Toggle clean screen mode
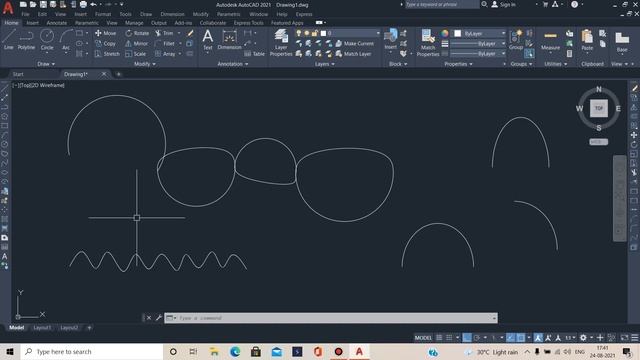Viewport: 640px width, 360px height. (624, 338)
